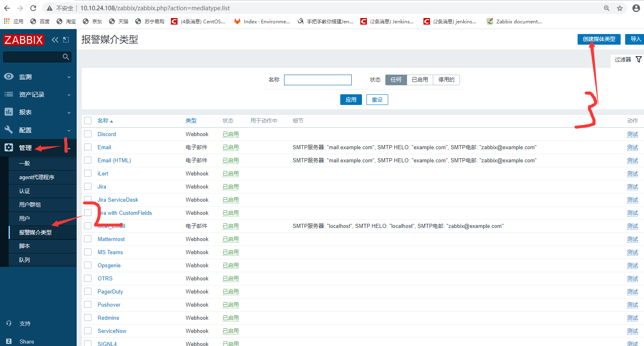
Task: Click the ZABBIX logo
Action: click(23, 40)
